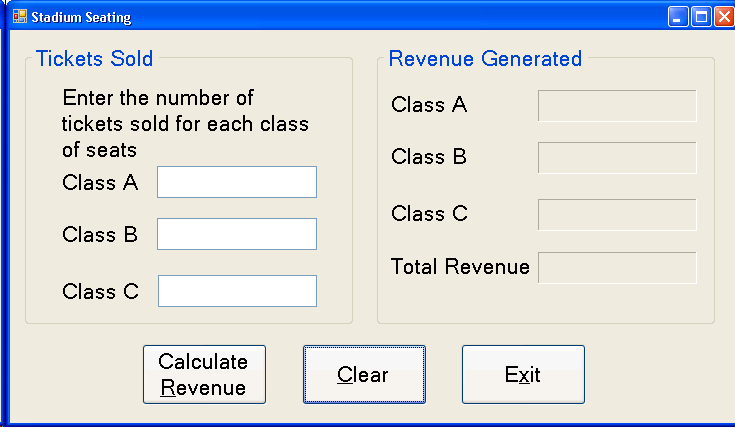Click Class B label in Tickets Sold
Viewport: 735px width, 427px height.
click(x=100, y=234)
